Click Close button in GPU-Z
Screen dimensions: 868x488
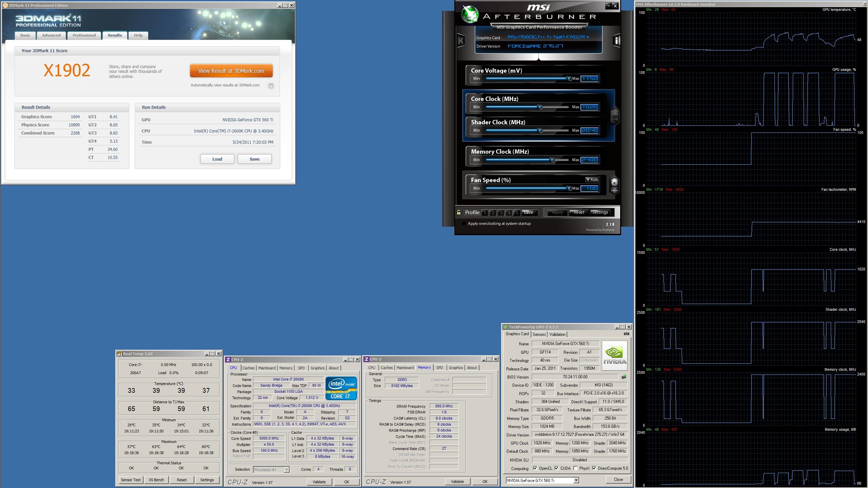coord(618,480)
